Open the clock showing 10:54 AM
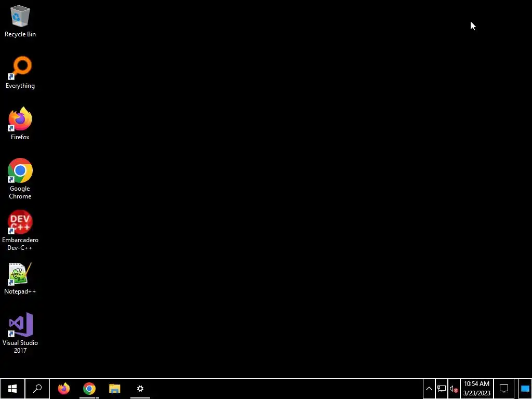Screen dimensions: 532x399 (477, 389)
